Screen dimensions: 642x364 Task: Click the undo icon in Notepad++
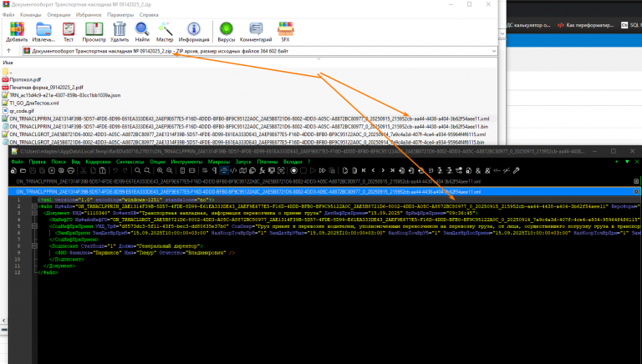(x=115, y=170)
